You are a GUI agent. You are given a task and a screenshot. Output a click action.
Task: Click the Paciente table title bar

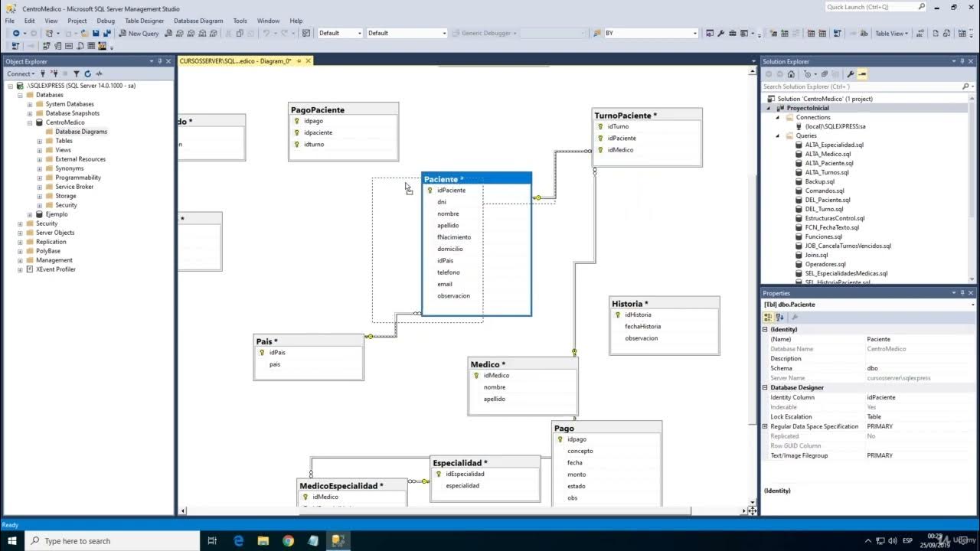pos(476,179)
